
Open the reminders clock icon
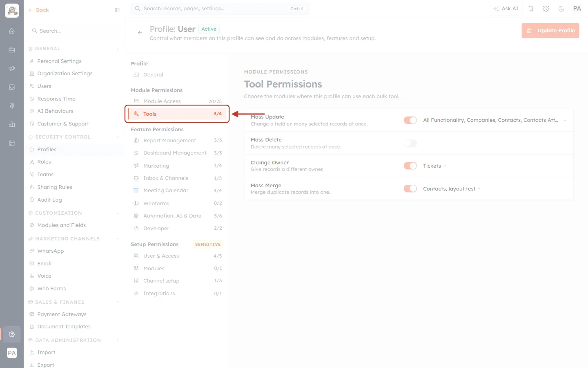pyautogui.click(x=546, y=9)
